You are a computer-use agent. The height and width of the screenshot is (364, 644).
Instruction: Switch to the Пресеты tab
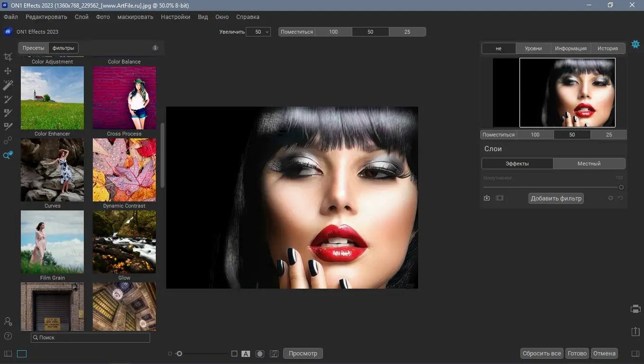pos(34,48)
